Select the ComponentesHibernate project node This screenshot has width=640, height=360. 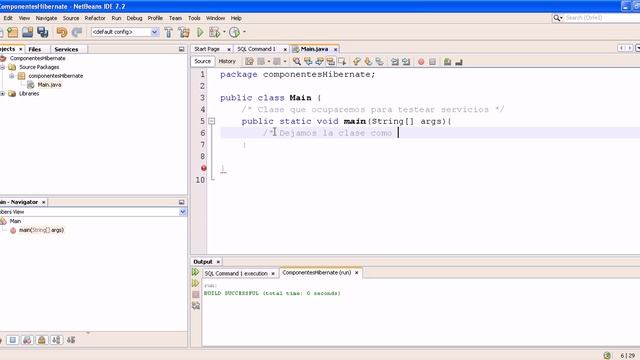point(38,58)
